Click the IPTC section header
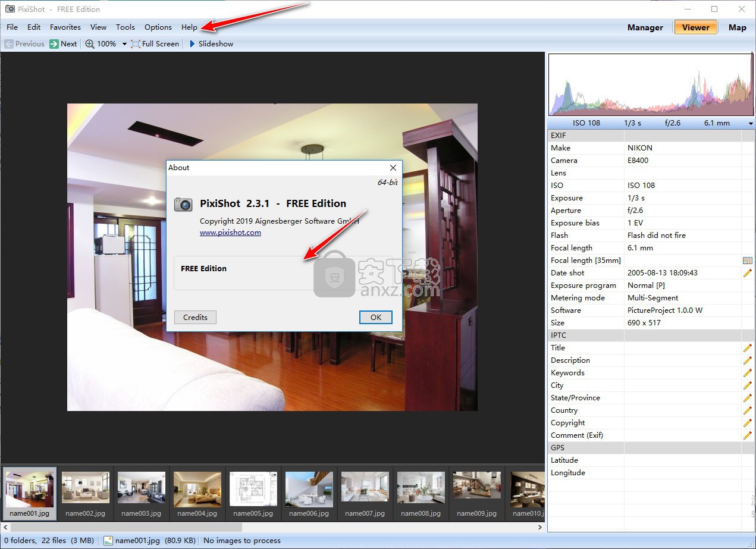The height and width of the screenshot is (549, 756). 651,335
